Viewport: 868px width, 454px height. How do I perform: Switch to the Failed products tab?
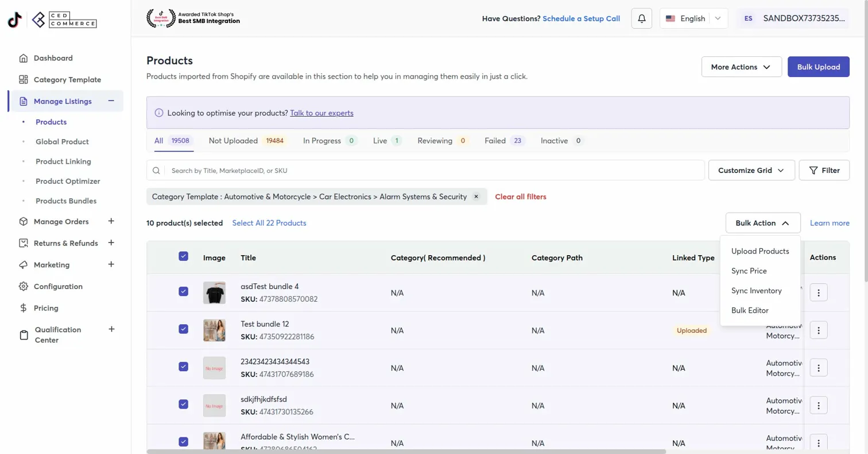[495, 141]
